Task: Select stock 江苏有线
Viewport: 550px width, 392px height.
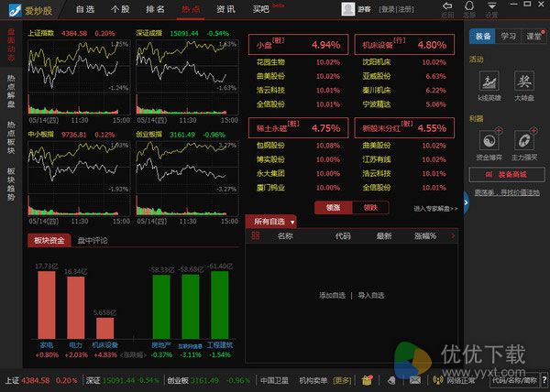Action: click(377, 159)
